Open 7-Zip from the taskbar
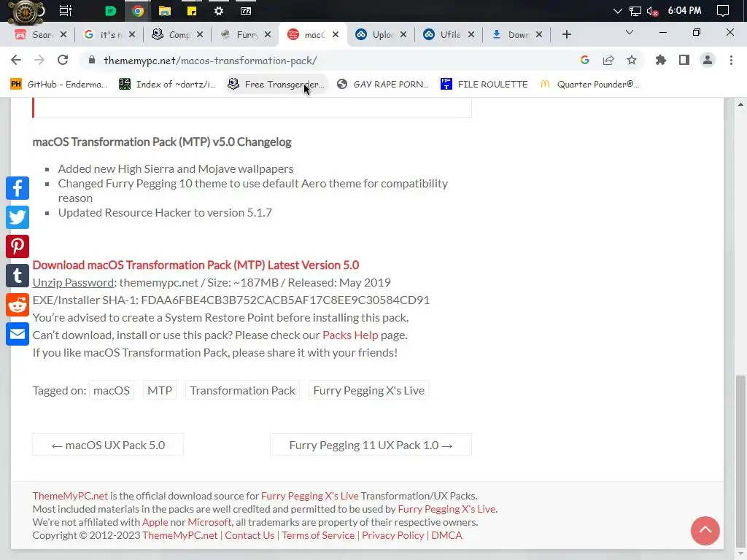747x560 pixels. pyautogui.click(x=246, y=10)
